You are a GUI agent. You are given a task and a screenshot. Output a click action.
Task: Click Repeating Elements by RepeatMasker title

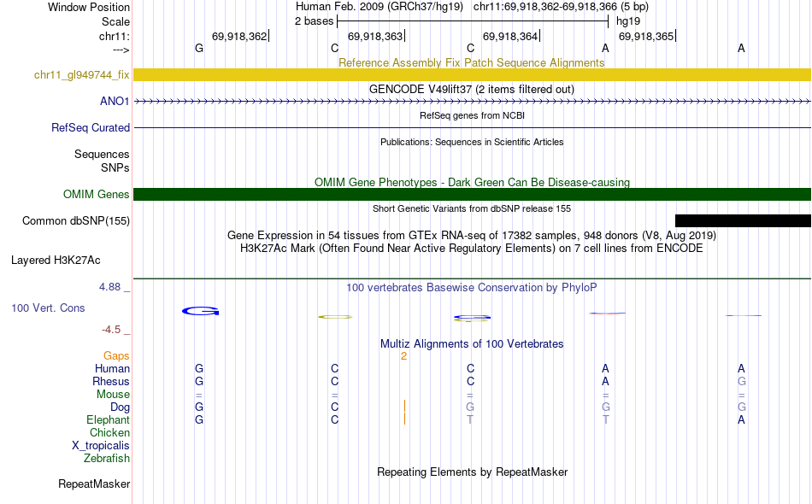(473, 472)
